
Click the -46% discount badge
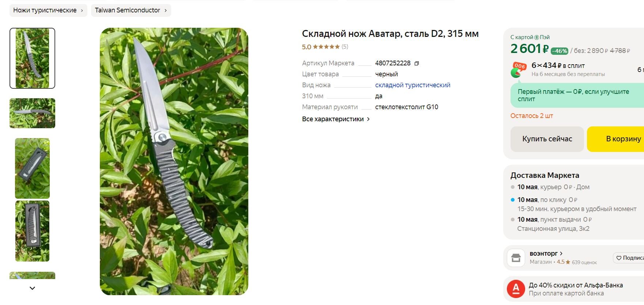[x=560, y=51]
